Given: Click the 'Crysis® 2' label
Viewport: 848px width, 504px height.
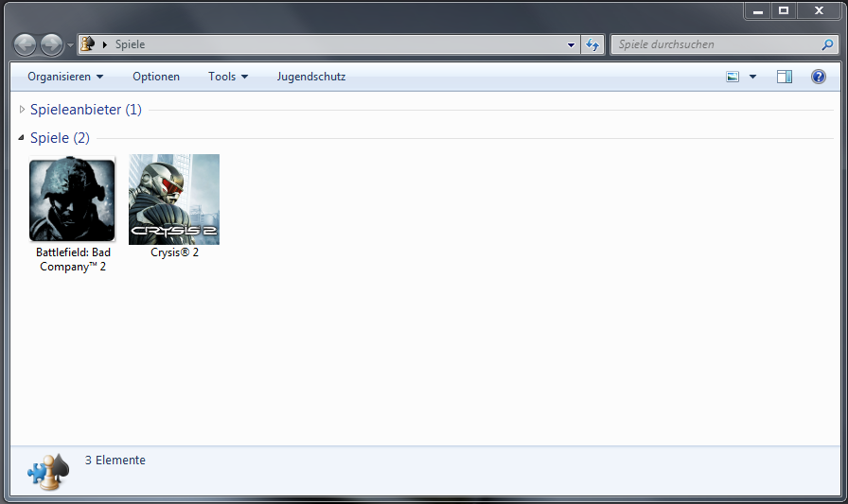Looking at the screenshot, I should click(x=175, y=252).
